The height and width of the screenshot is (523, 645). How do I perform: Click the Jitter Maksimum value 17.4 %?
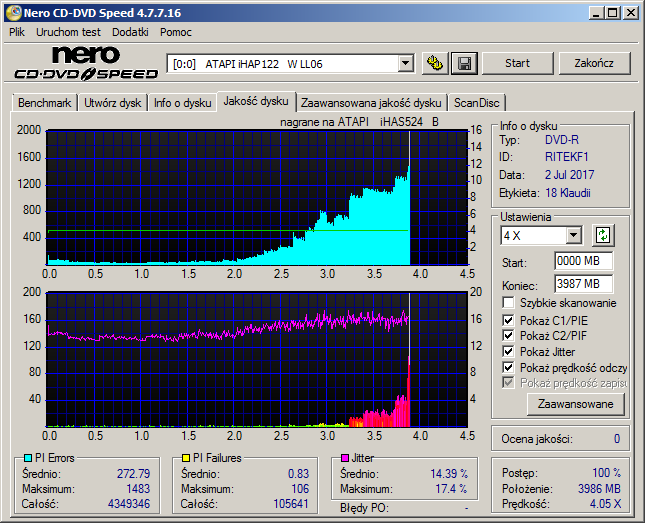[x=451, y=489]
